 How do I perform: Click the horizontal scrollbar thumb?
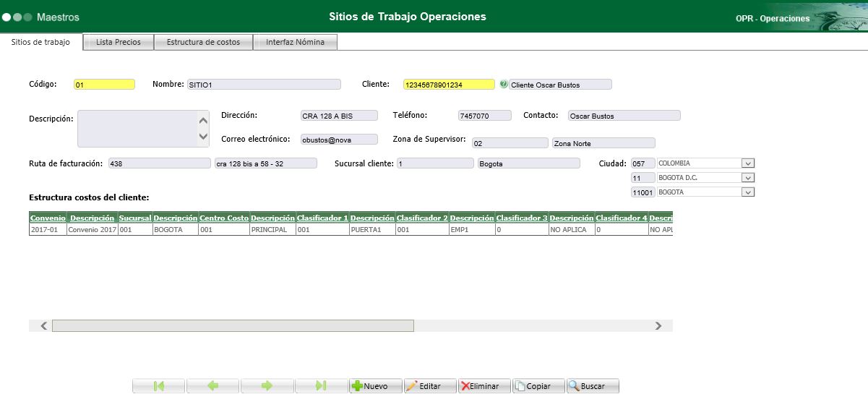(233, 326)
